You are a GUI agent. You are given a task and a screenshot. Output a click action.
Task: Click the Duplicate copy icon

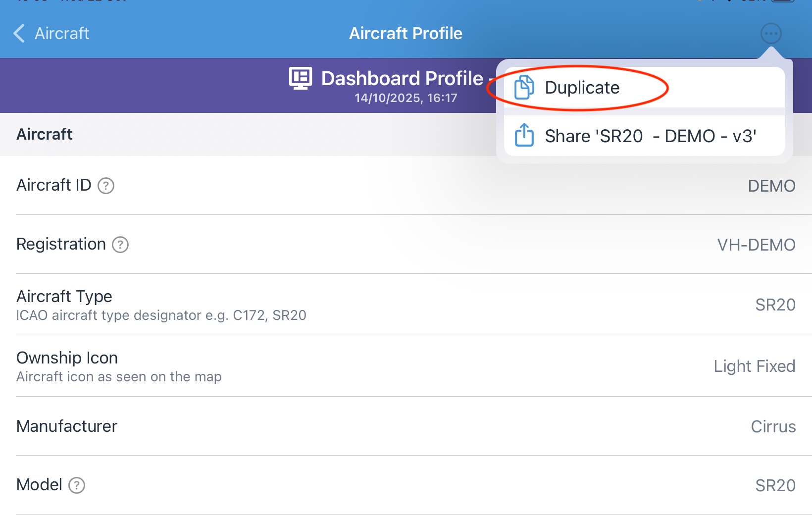point(524,88)
